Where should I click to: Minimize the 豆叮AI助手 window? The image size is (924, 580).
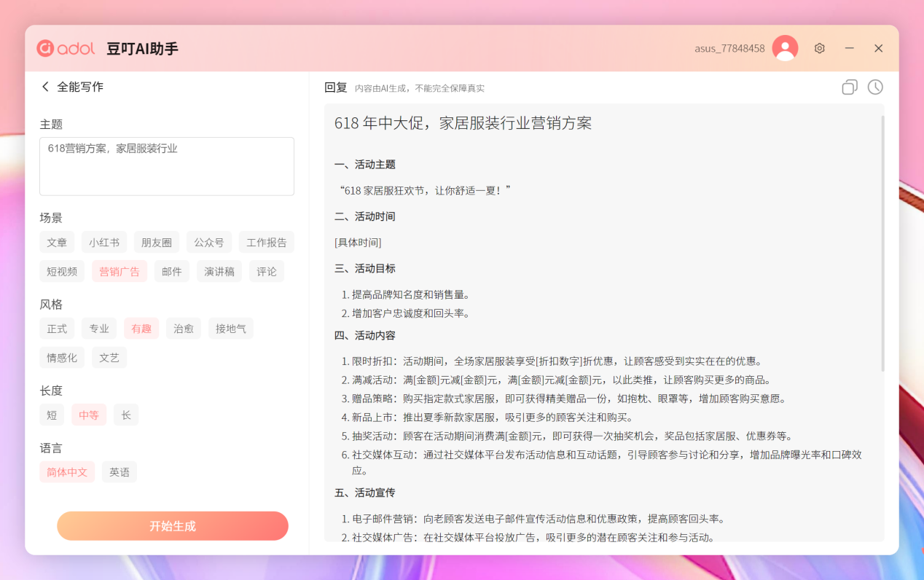850,48
